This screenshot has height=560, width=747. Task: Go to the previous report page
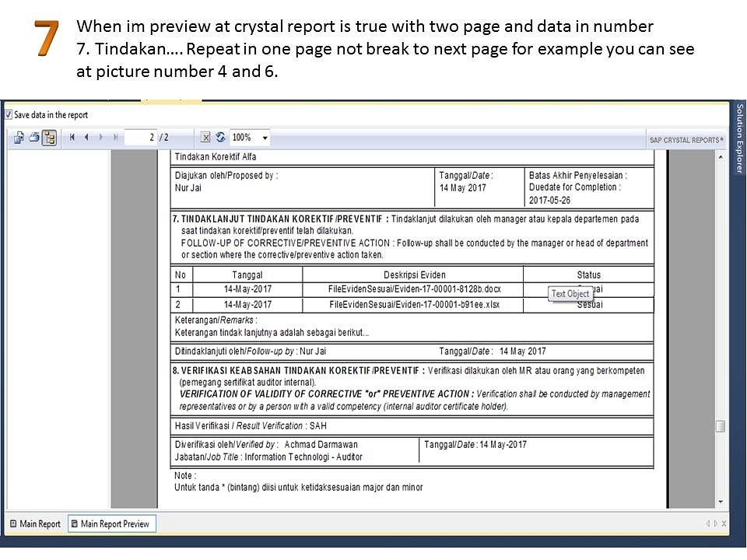coord(86,138)
